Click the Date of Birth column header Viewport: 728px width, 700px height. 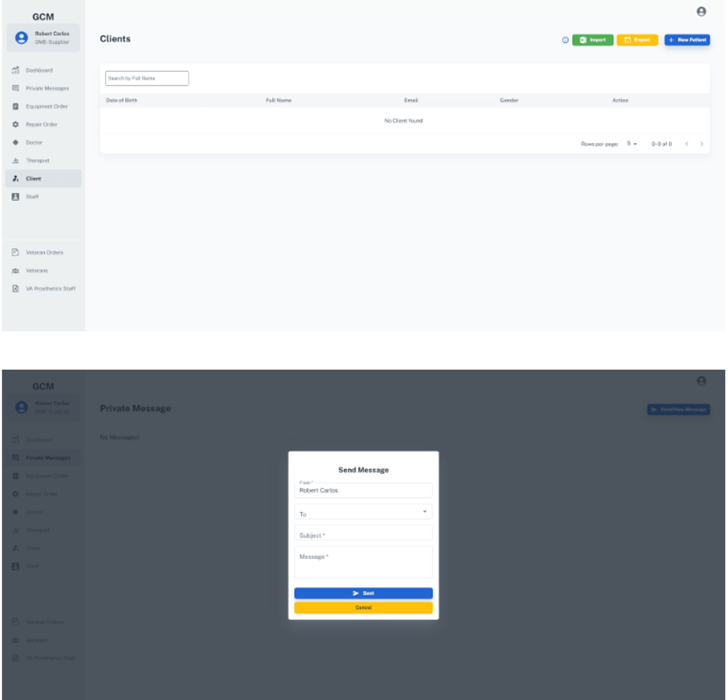122,100
